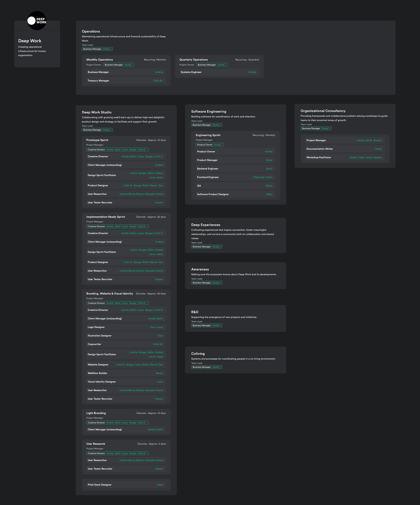
Task: Open the Implementation Ready Sprint heading
Action: pyautogui.click(x=106, y=217)
